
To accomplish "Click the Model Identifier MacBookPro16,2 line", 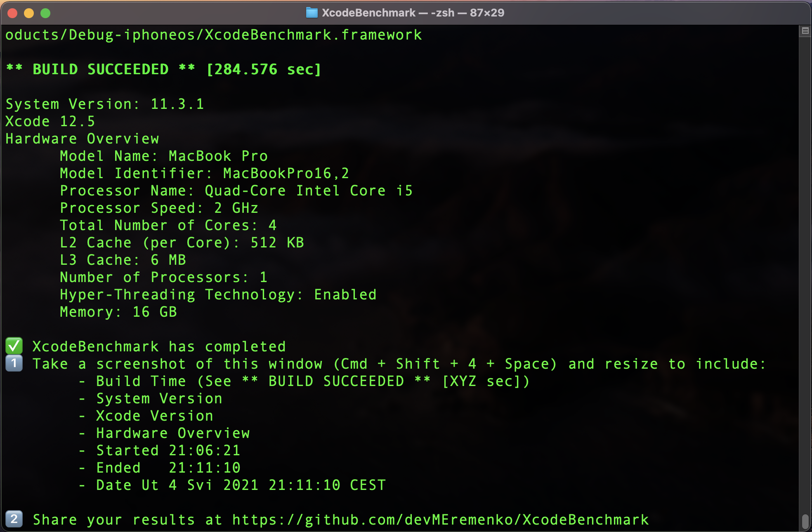I will pyautogui.click(x=204, y=173).
